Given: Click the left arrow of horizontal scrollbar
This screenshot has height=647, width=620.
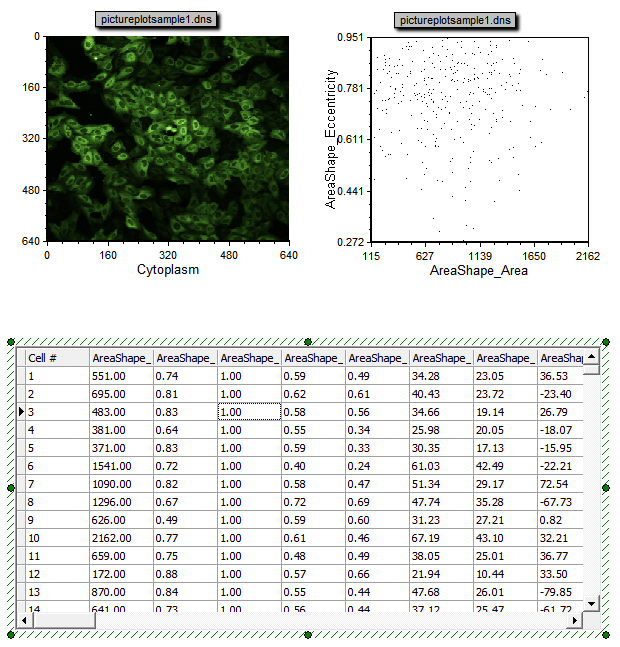Looking at the screenshot, I should [x=24, y=620].
